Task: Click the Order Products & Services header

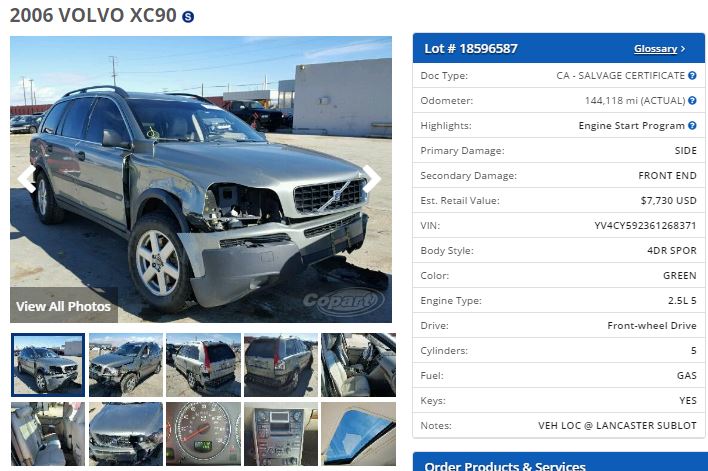Action: (559, 463)
